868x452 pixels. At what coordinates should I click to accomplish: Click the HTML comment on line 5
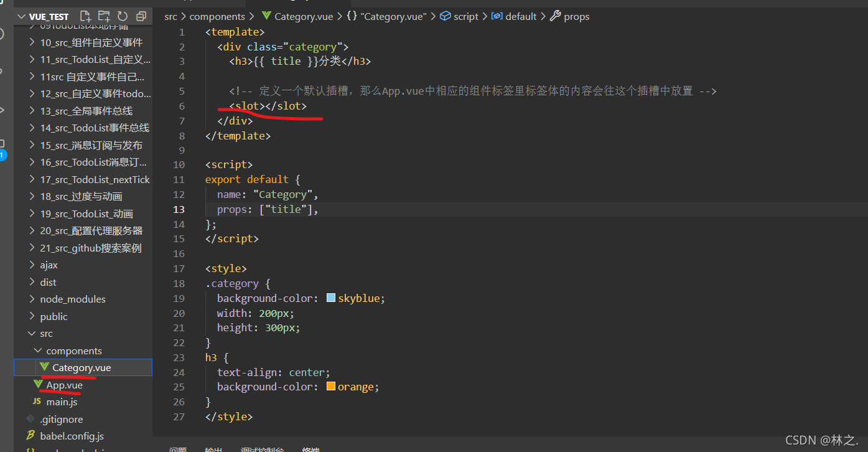point(473,91)
